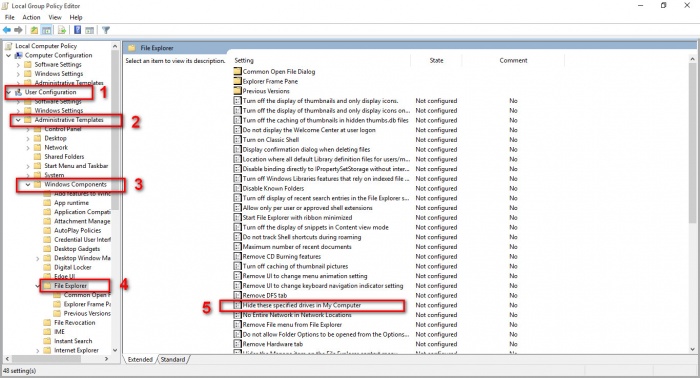
Task: Click the Export List toolbar icon
Action: 62,30
